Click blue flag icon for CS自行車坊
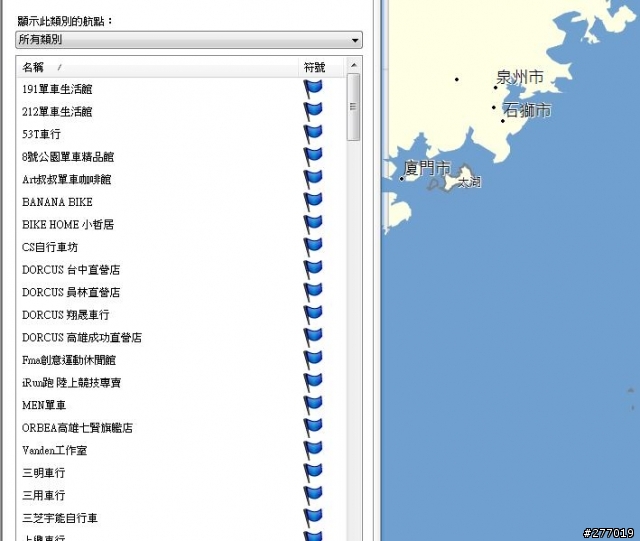 click(x=313, y=247)
